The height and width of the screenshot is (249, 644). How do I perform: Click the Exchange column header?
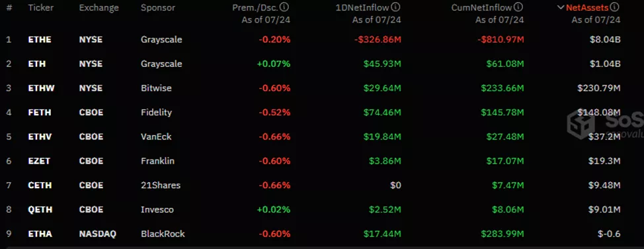point(99,7)
